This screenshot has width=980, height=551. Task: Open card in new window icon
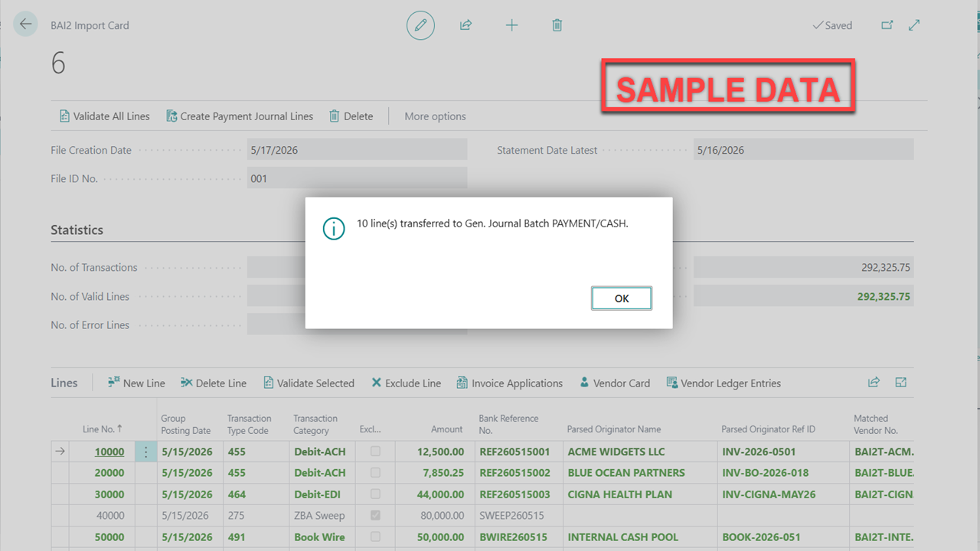(x=887, y=25)
